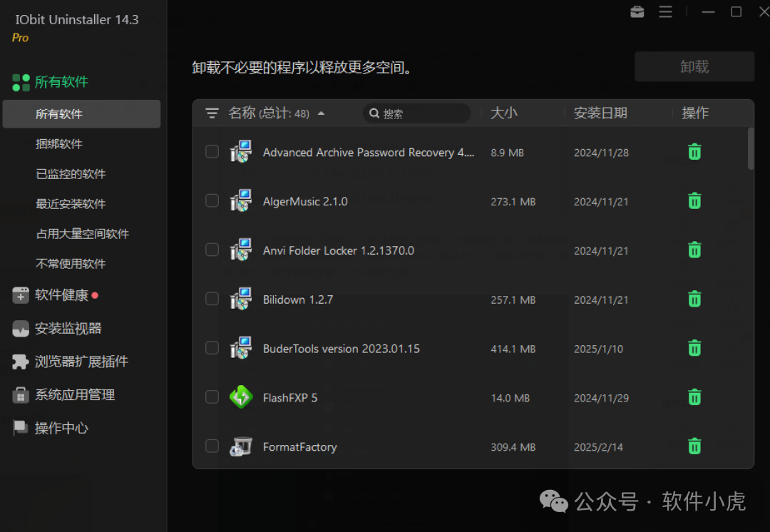The width and height of the screenshot is (770, 532).
Task: Click the 2025/1/10 install date
Action: [x=598, y=349]
